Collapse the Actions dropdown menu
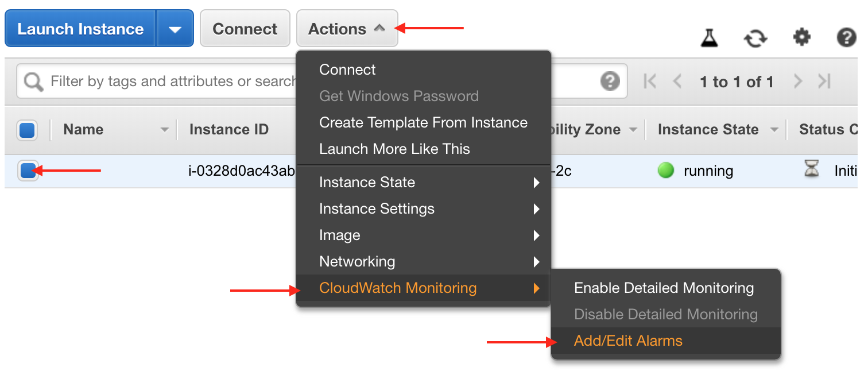Viewport: 868px width, 371px height. click(x=347, y=29)
